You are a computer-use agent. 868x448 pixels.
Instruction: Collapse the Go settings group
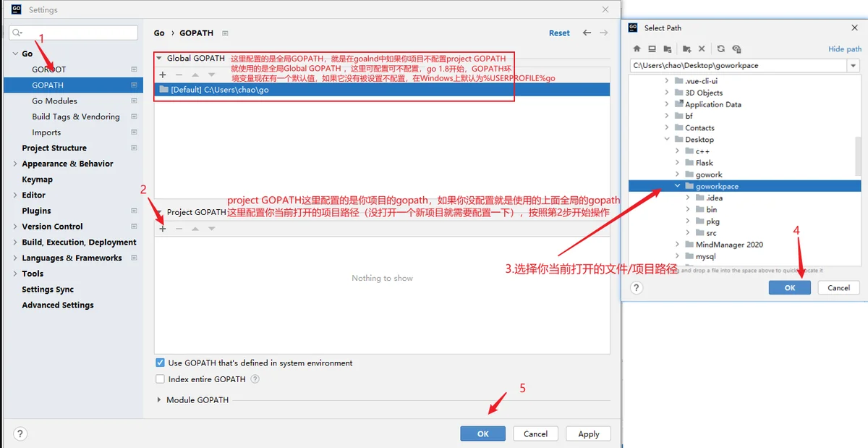point(15,54)
